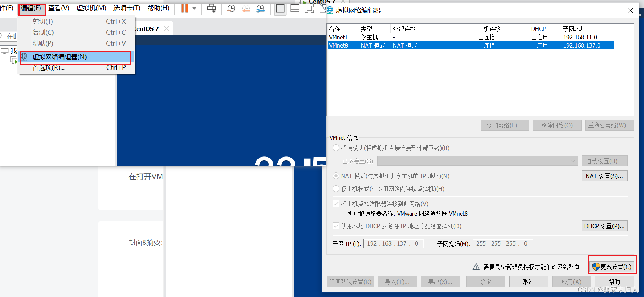The height and width of the screenshot is (297, 644).
Task: Click the 子网地址 column header
Action: (x=587, y=29)
